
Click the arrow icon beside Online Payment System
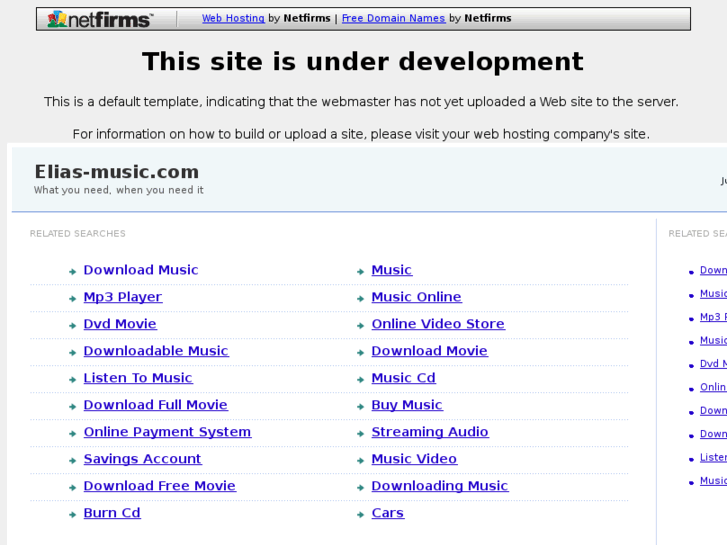(x=72, y=434)
